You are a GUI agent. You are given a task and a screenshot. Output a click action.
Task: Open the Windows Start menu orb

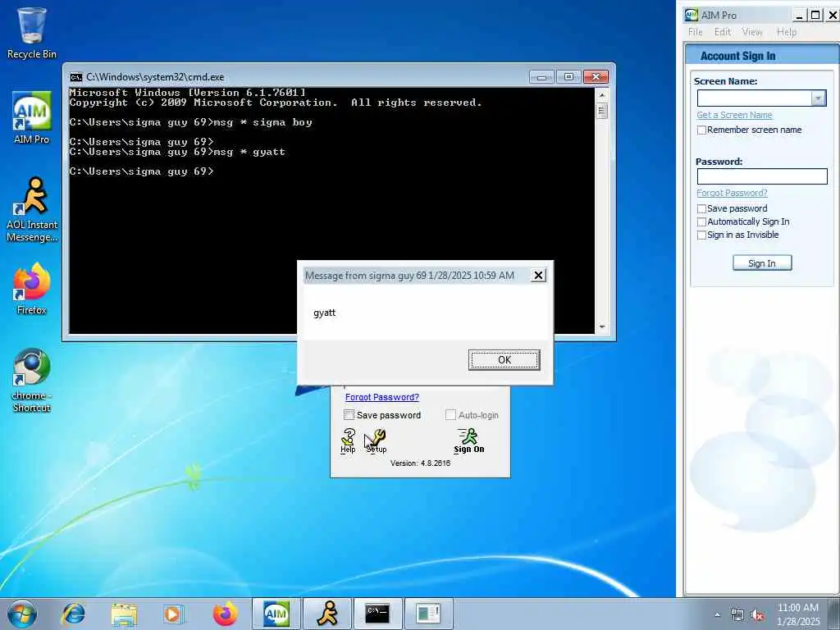(22, 614)
